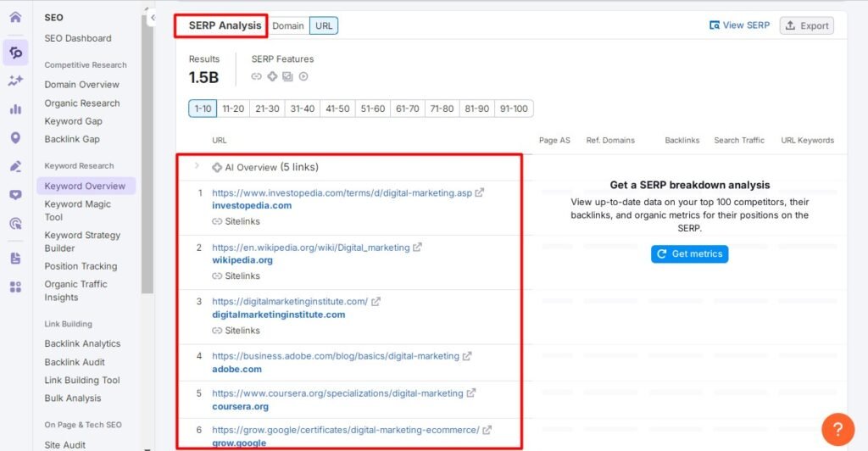Open SEO Dashboard in sidebar
This screenshot has width=868, height=451.
click(x=78, y=38)
